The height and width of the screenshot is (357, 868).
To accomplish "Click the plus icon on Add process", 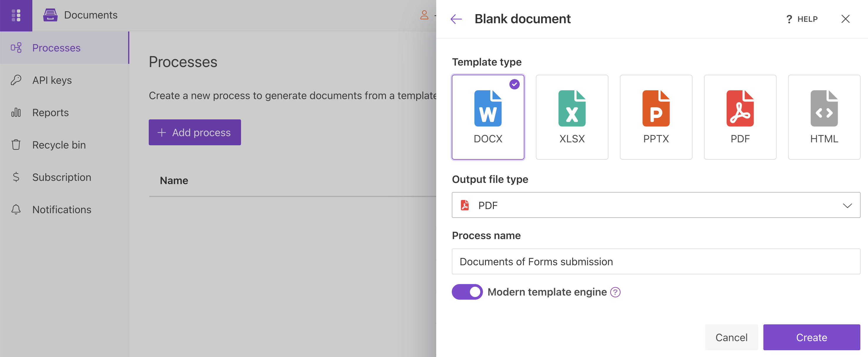I will [162, 133].
